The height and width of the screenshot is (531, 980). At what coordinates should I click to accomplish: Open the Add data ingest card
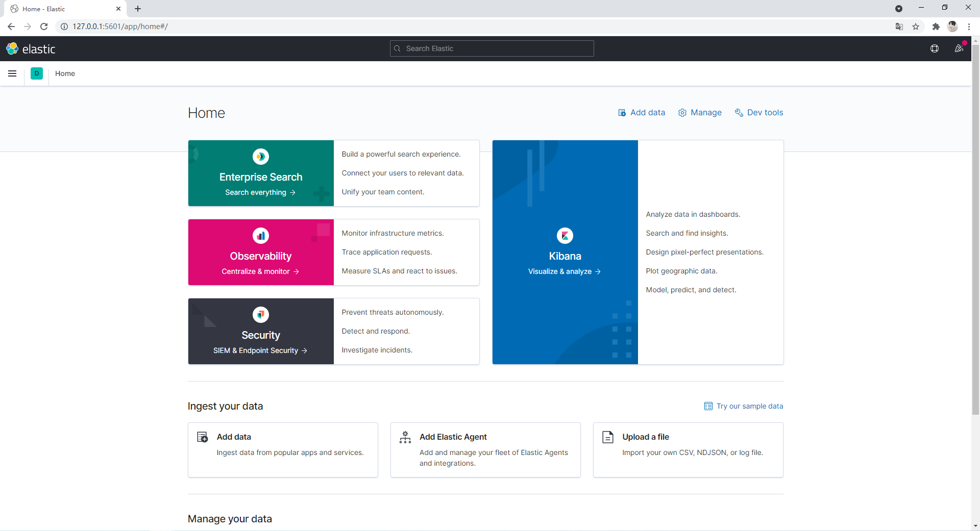click(x=283, y=450)
